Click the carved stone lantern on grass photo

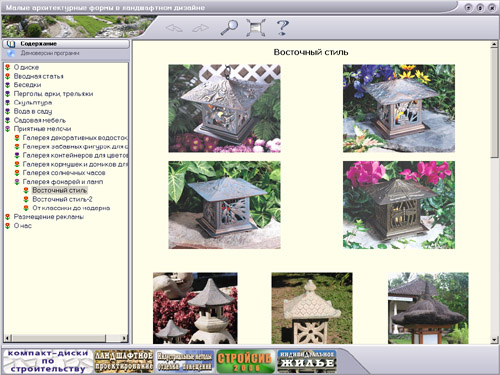pos(312,308)
